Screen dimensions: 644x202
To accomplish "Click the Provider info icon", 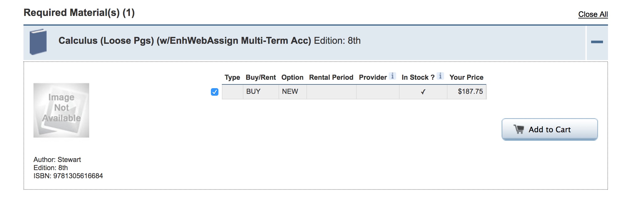I will (392, 76).
